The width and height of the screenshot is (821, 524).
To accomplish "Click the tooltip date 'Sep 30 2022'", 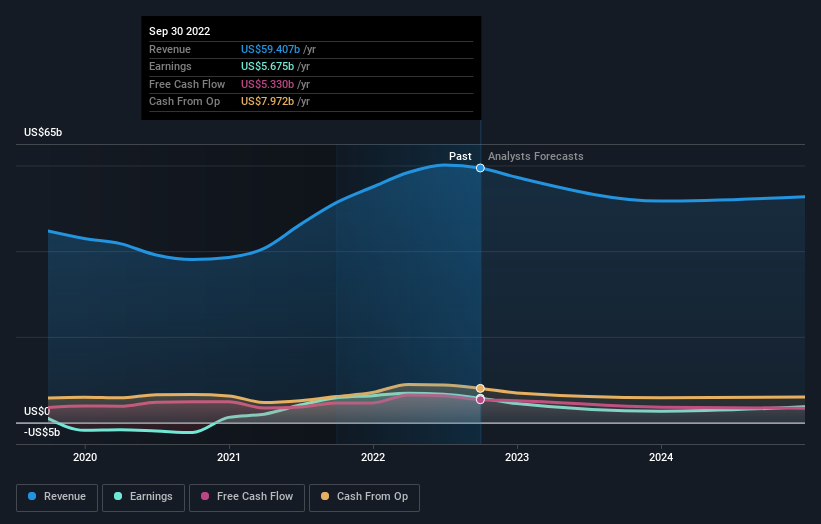I will 180,31.
